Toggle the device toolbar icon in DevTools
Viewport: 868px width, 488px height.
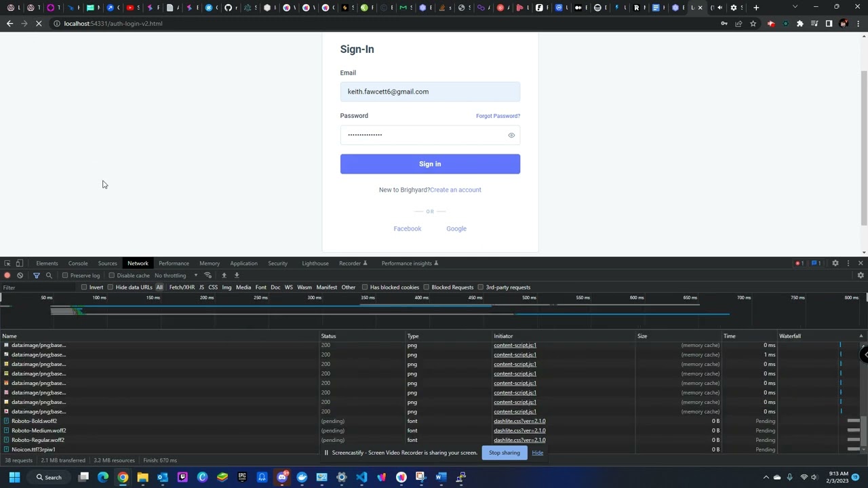20,263
